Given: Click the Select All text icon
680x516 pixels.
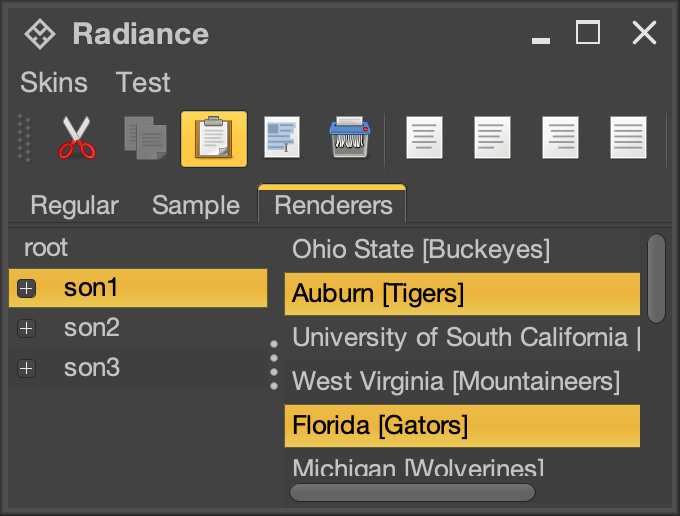Looking at the screenshot, I should 282,137.
